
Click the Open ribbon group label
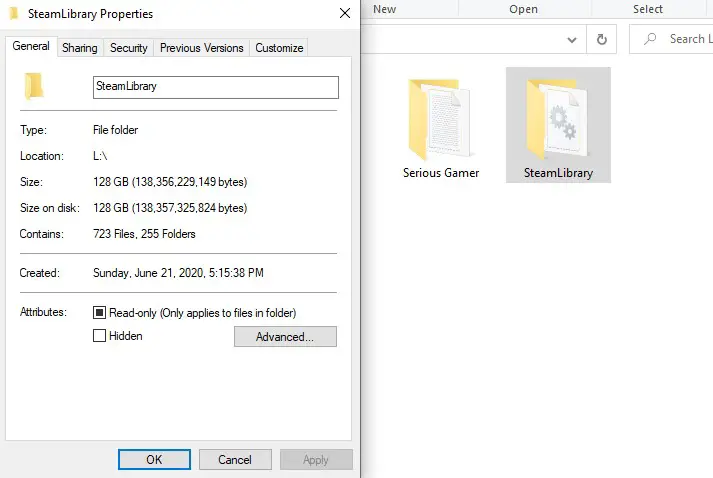click(x=523, y=9)
